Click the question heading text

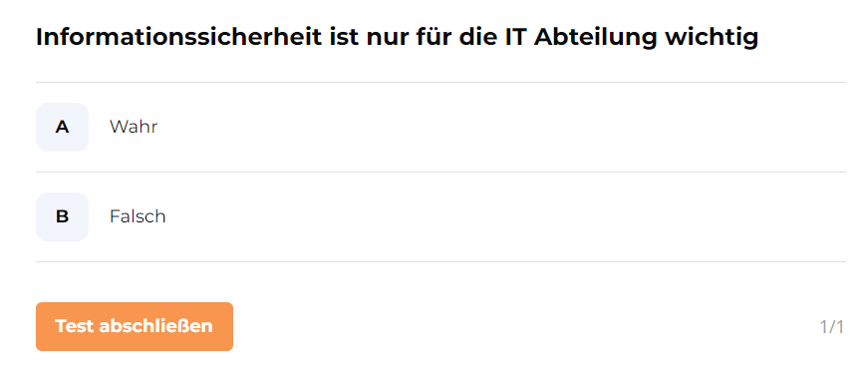pyautogui.click(x=397, y=38)
